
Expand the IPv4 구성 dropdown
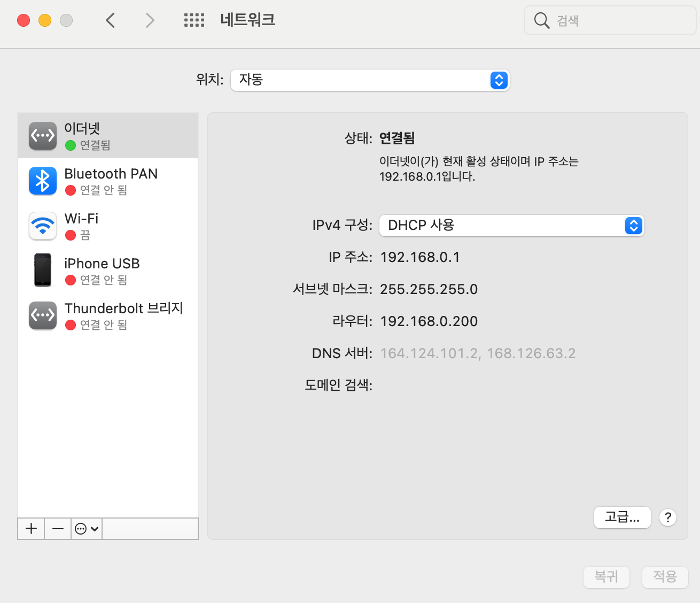coord(511,226)
